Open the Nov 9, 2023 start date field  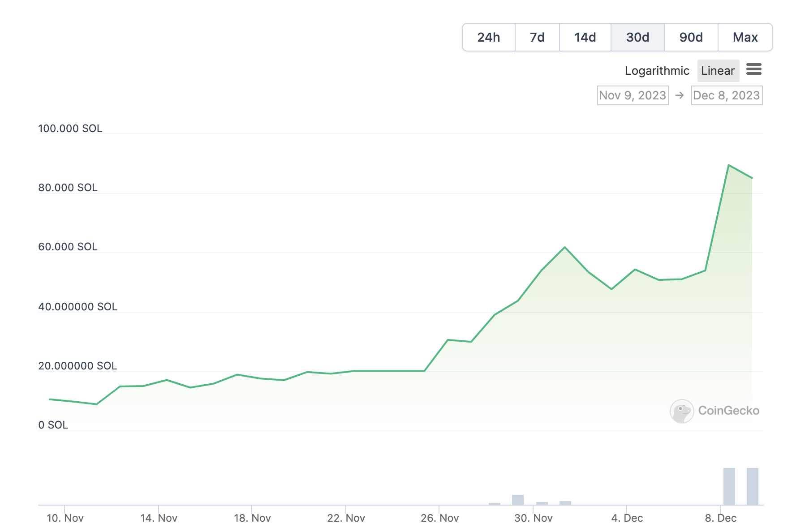click(x=633, y=95)
